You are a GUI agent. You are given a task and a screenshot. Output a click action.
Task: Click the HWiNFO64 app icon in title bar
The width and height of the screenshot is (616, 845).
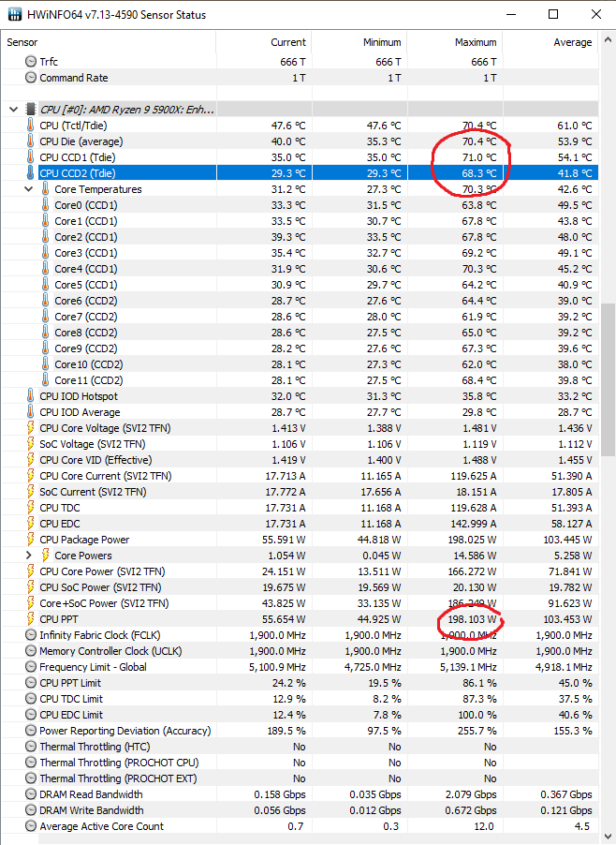(15, 15)
